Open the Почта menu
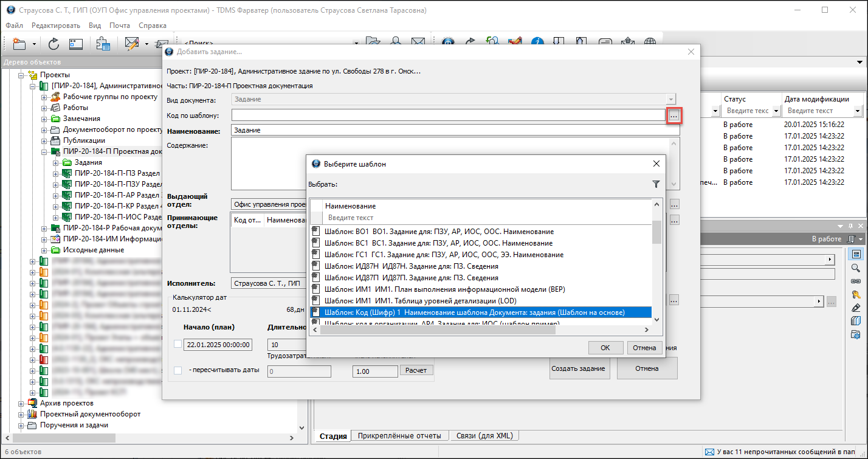Image resolution: width=868 pixels, height=459 pixels. point(120,26)
